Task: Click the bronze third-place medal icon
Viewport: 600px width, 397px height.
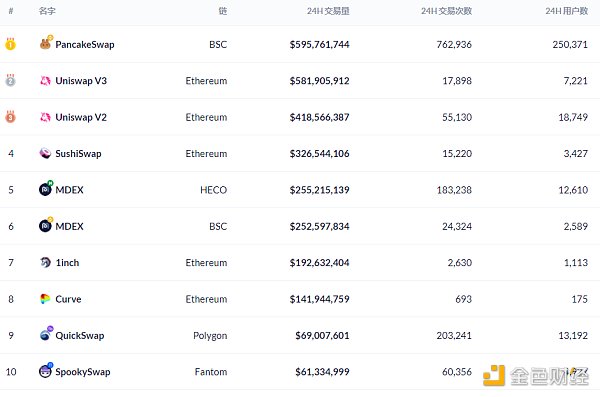Action: (x=10, y=117)
